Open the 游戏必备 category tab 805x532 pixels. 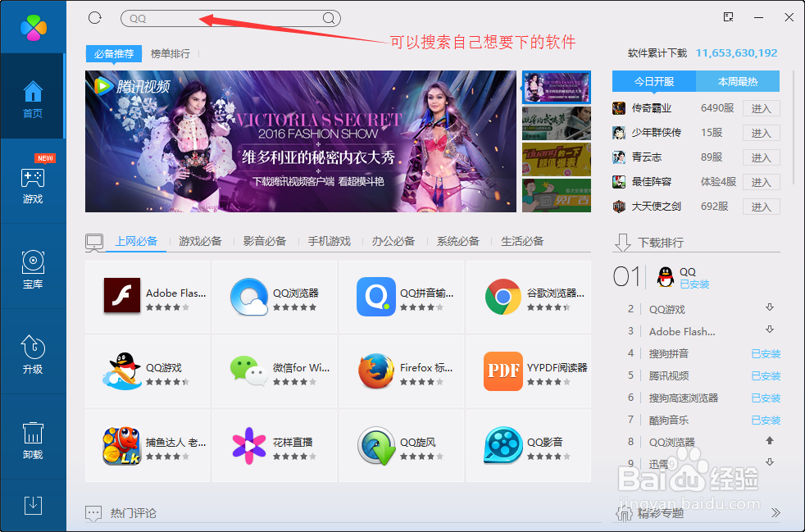(x=200, y=241)
